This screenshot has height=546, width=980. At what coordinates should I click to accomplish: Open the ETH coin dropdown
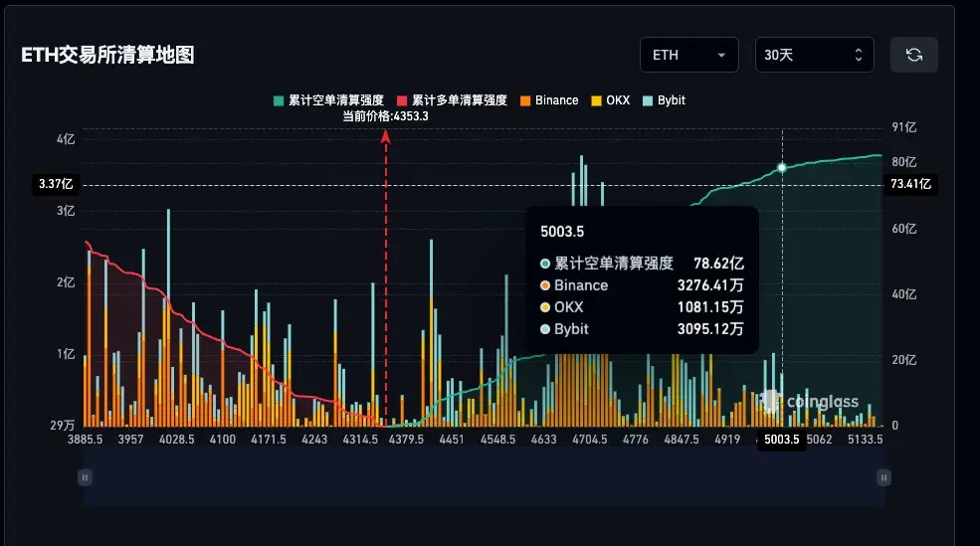(x=688, y=55)
